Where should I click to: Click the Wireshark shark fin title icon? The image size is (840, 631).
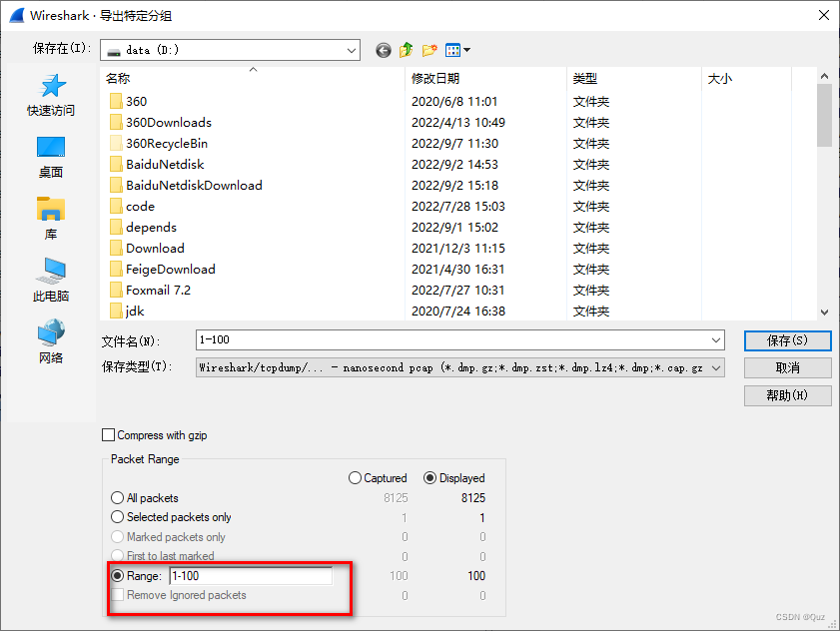pyautogui.click(x=17, y=16)
